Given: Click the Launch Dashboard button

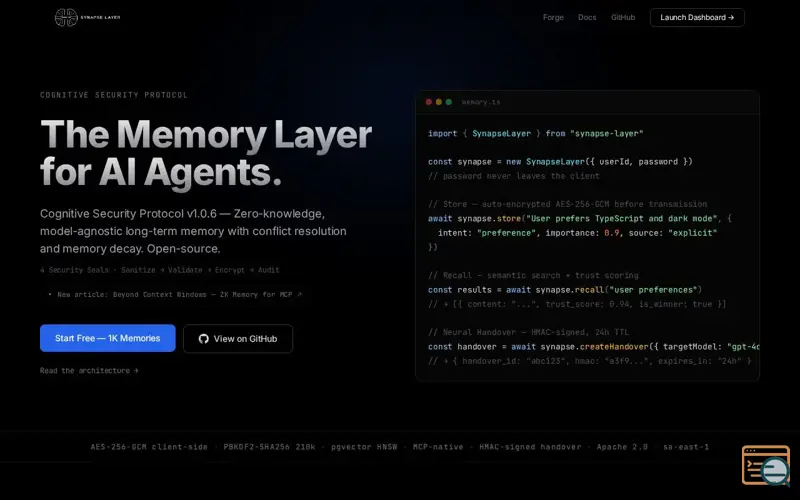Looking at the screenshot, I should [697, 17].
